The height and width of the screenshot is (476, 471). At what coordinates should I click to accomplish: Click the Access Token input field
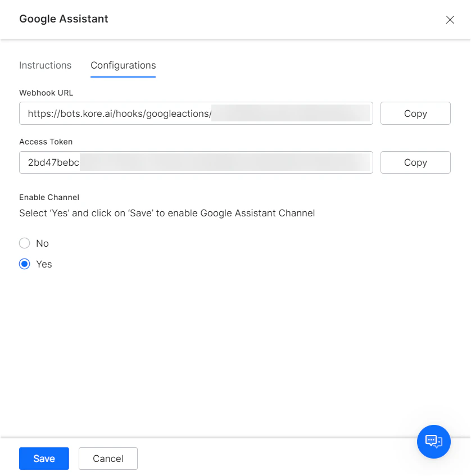click(x=196, y=162)
